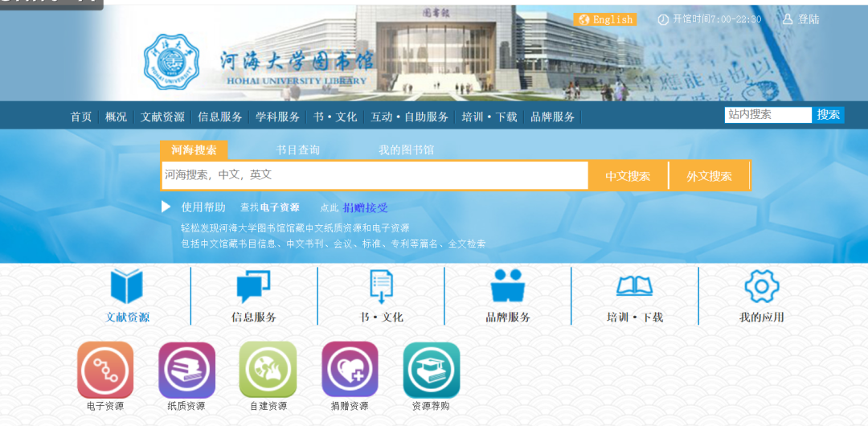Click the globe icon beside English
Screen dimensions: 868x426
583,20
